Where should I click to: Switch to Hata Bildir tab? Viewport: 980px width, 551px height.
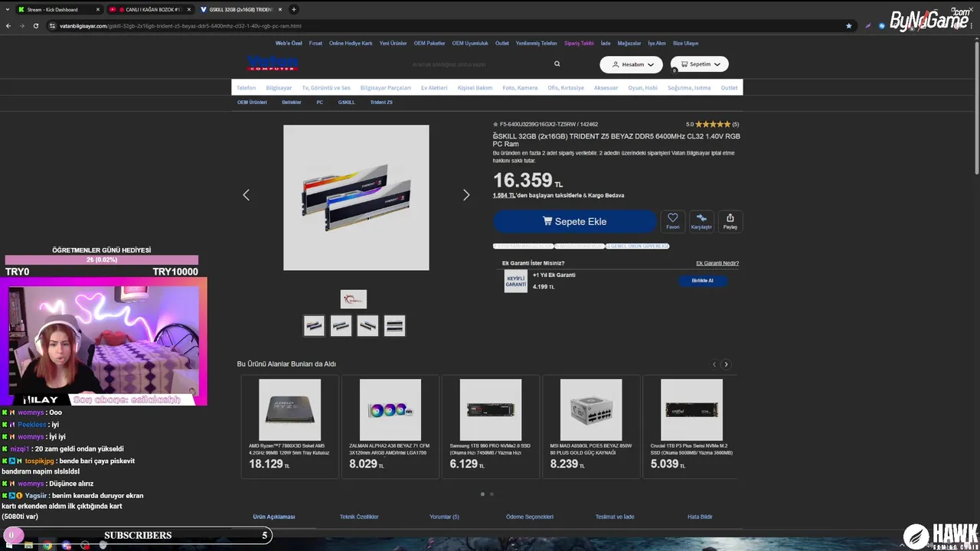click(x=700, y=517)
